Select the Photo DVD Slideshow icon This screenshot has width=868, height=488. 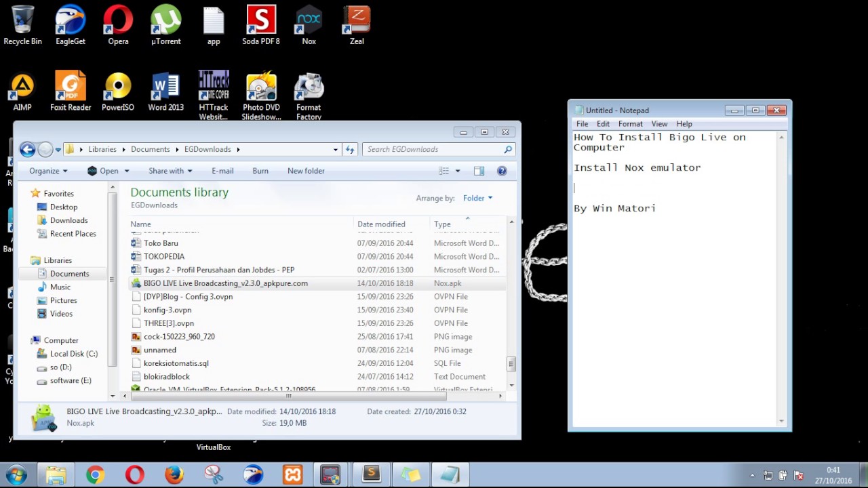(261, 96)
